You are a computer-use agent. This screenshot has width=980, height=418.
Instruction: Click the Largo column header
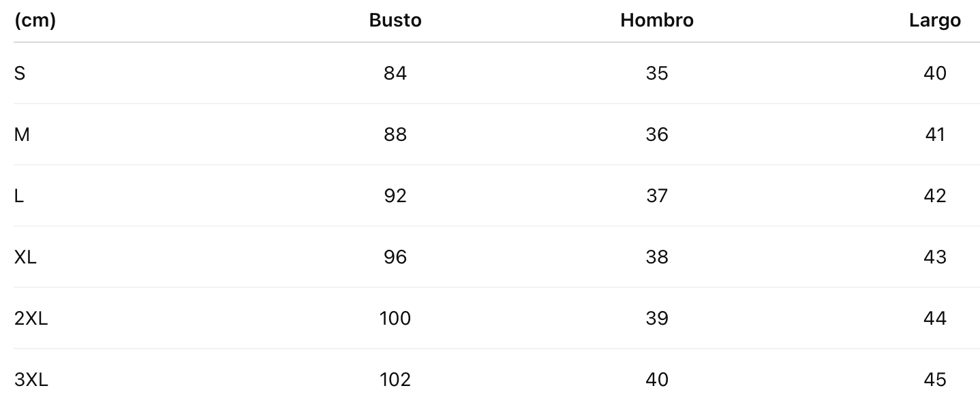click(x=934, y=20)
